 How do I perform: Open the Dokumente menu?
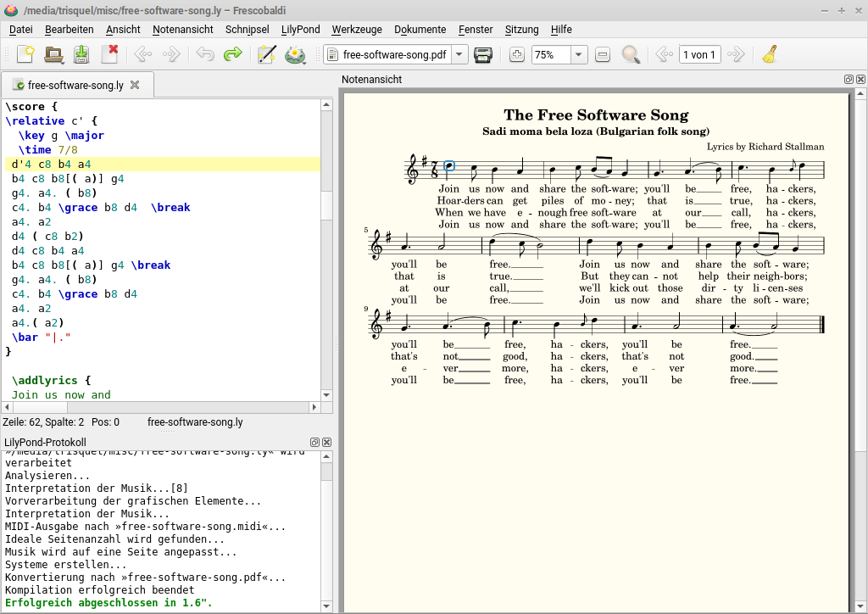(420, 30)
